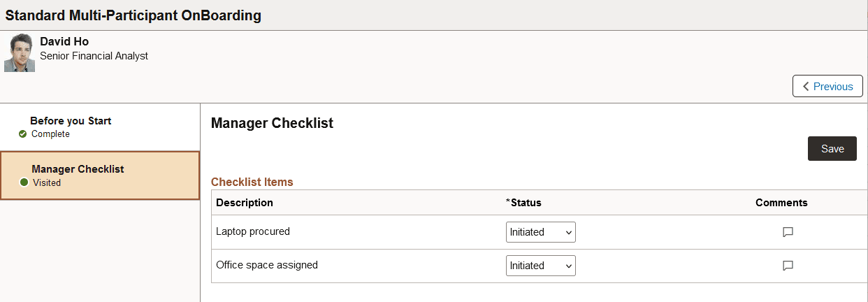Image resolution: width=868 pixels, height=302 pixels.
Task: Open Status dropdown for Laptop procured
Action: click(x=540, y=232)
